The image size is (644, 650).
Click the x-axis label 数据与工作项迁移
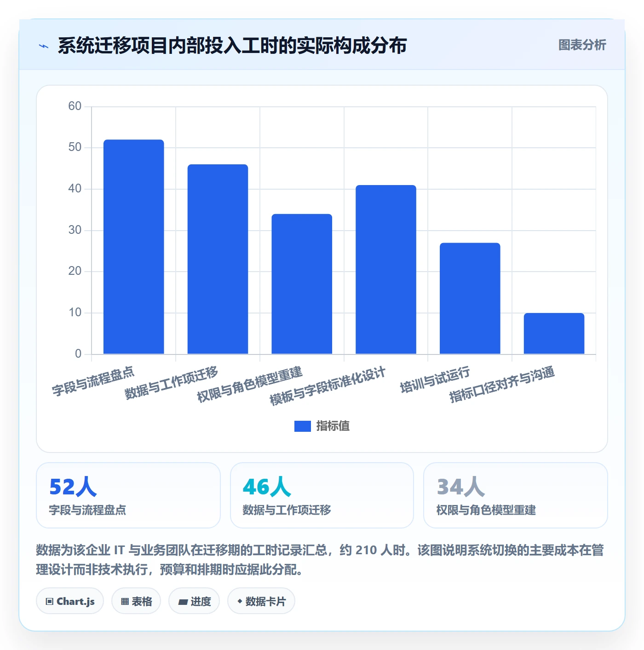(171, 383)
